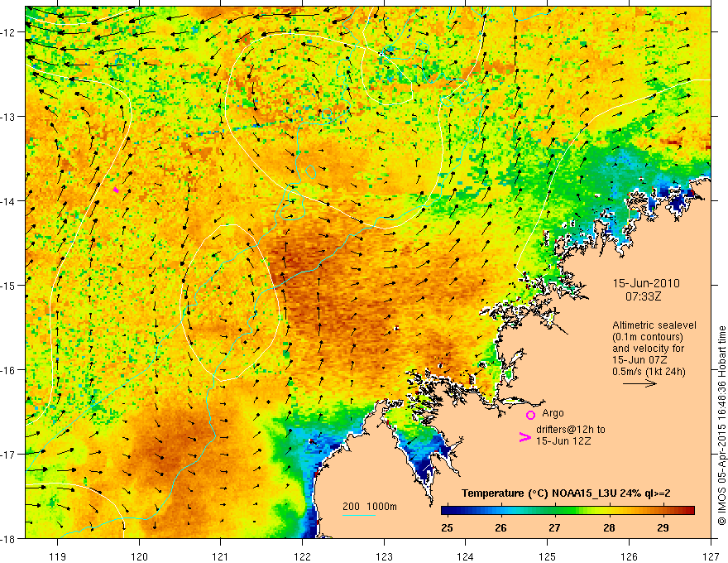Click the longitude axis label 121
The width and height of the screenshot is (728, 563).
221,556
